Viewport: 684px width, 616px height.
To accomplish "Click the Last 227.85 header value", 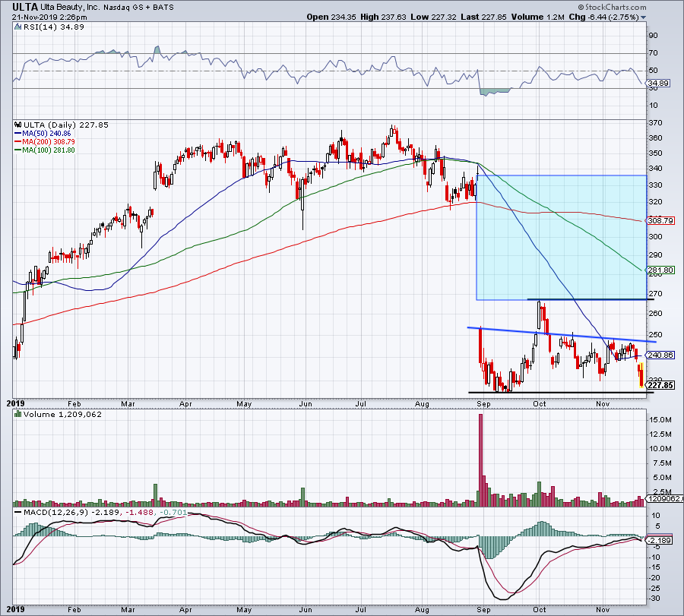I will 483,17.
